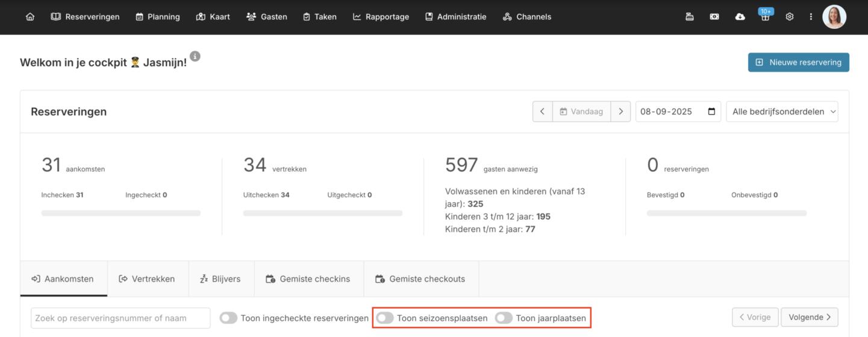
Task: Click the home icon in navbar
Action: (x=30, y=17)
